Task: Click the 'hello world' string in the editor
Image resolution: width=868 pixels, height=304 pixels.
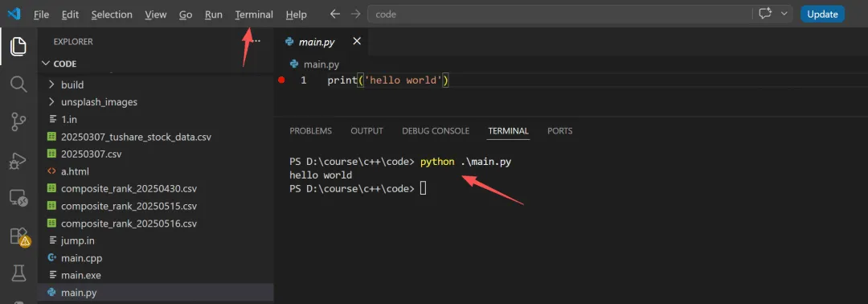Action: coord(404,81)
